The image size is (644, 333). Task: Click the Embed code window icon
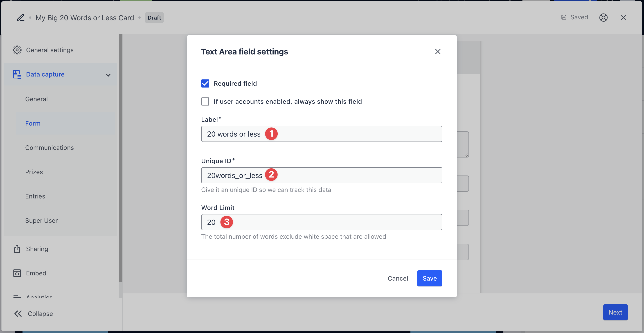click(x=17, y=273)
